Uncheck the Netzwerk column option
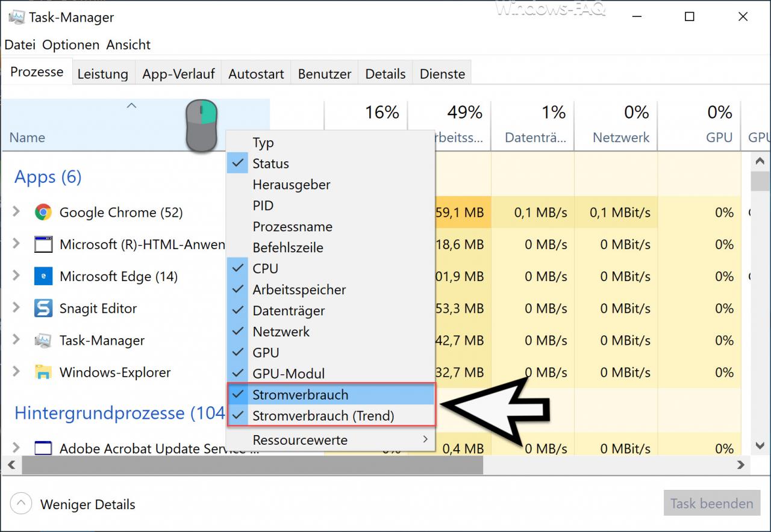 pyautogui.click(x=330, y=332)
